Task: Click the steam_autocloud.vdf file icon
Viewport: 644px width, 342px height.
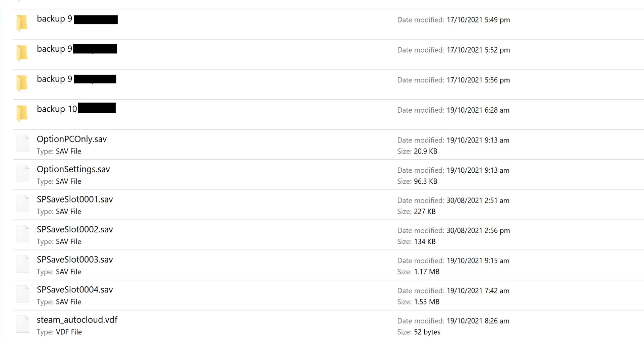Action: tap(23, 324)
